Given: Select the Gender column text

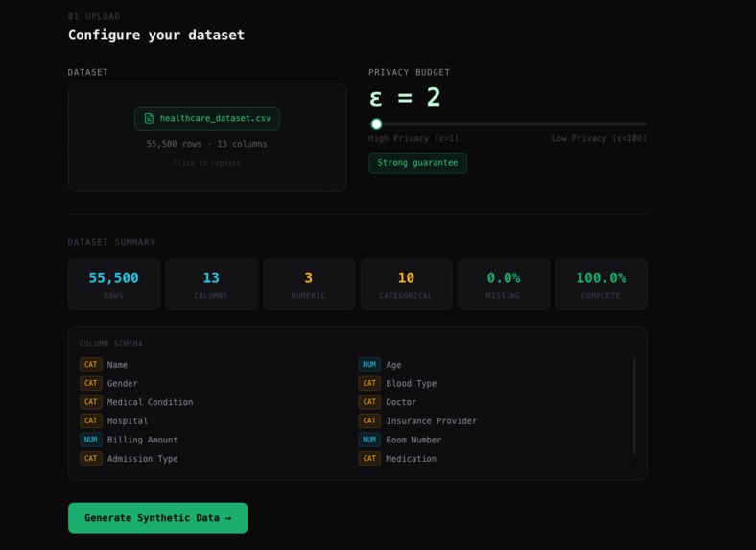Looking at the screenshot, I should [x=123, y=384].
